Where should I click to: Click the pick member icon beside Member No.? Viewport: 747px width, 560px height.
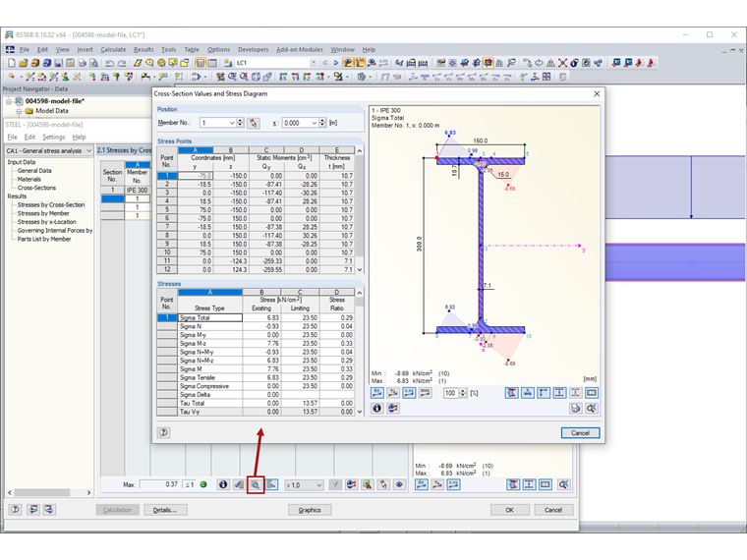(253, 123)
